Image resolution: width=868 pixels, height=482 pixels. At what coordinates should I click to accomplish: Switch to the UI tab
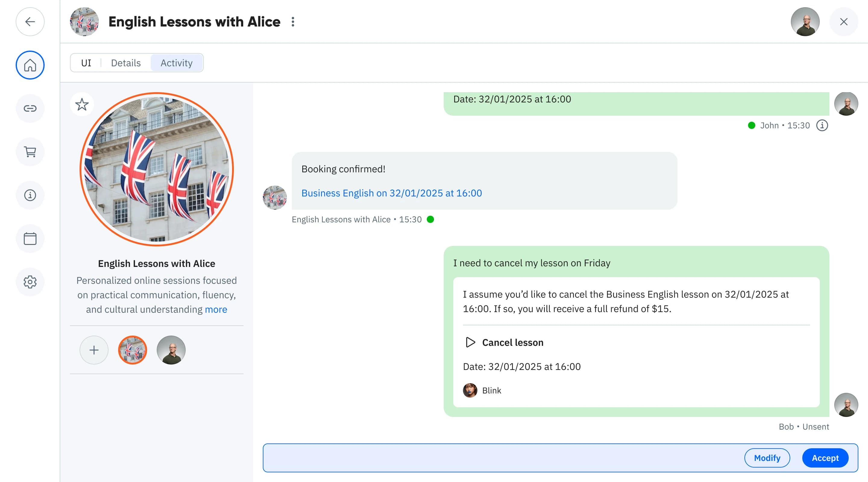(86, 63)
